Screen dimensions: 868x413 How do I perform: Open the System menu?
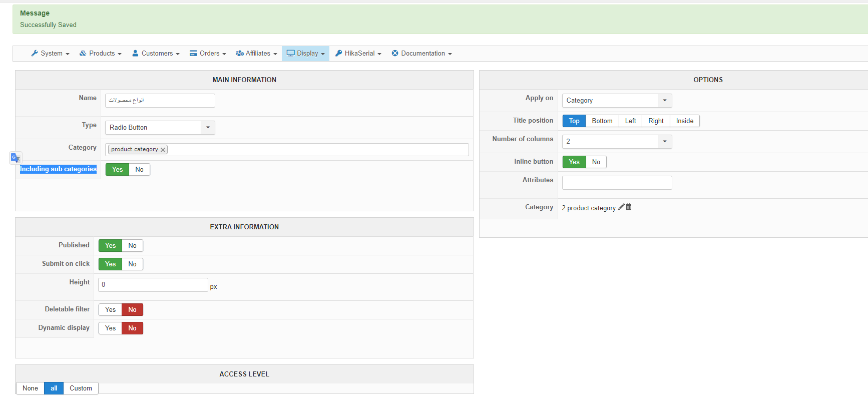pyautogui.click(x=50, y=53)
